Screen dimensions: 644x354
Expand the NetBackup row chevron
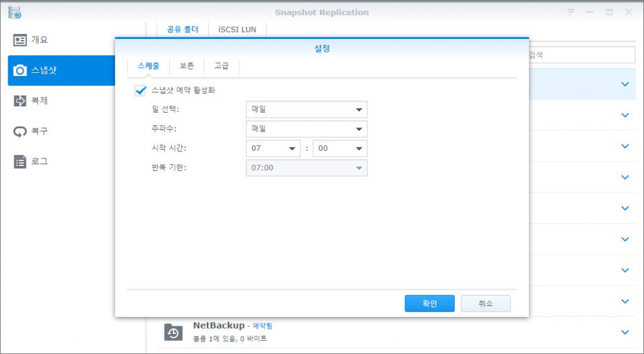(625, 332)
